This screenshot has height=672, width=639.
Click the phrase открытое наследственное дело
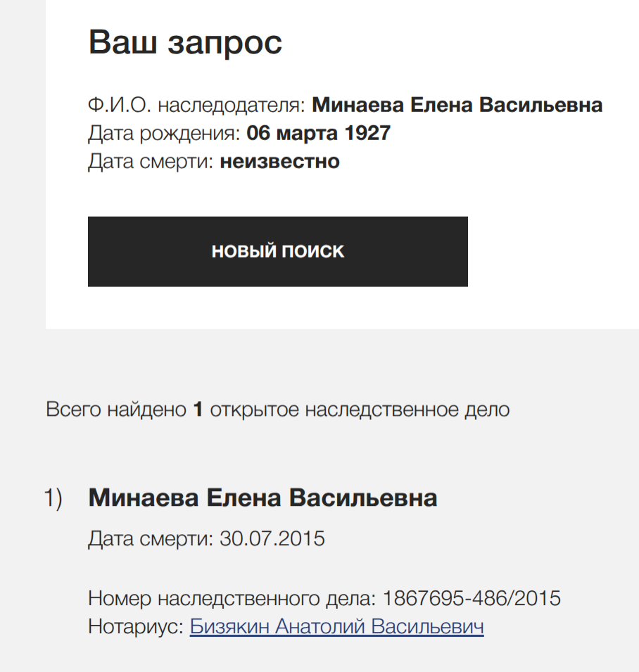click(x=360, y=410)
